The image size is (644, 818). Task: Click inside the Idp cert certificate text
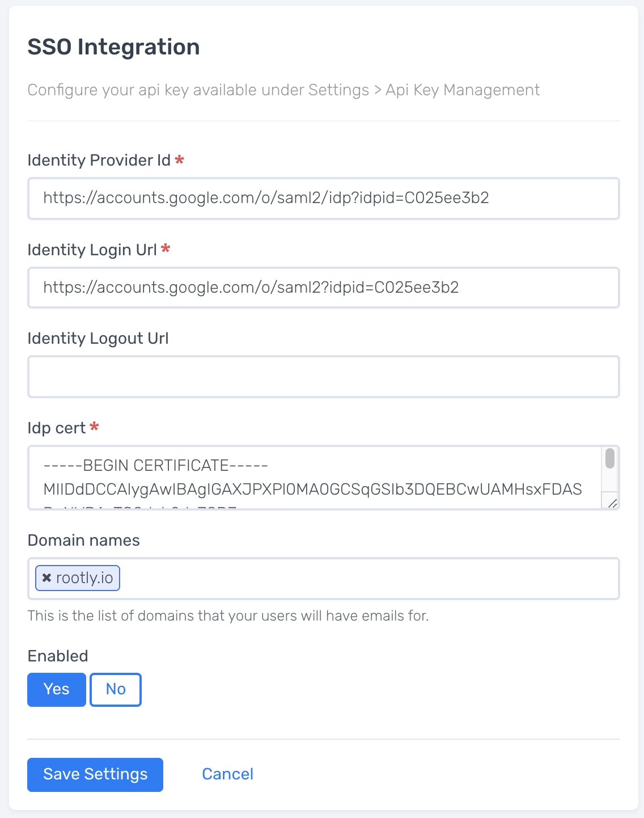(x=312, y=478)
